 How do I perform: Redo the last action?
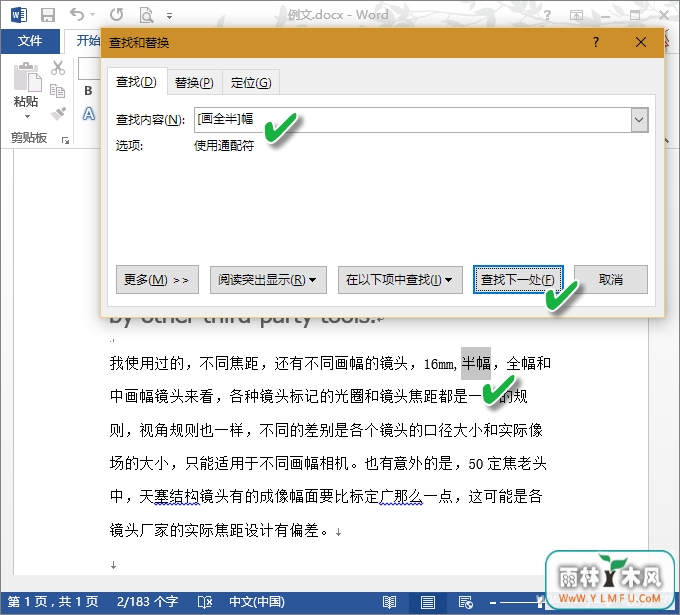[x=116, y=15]
